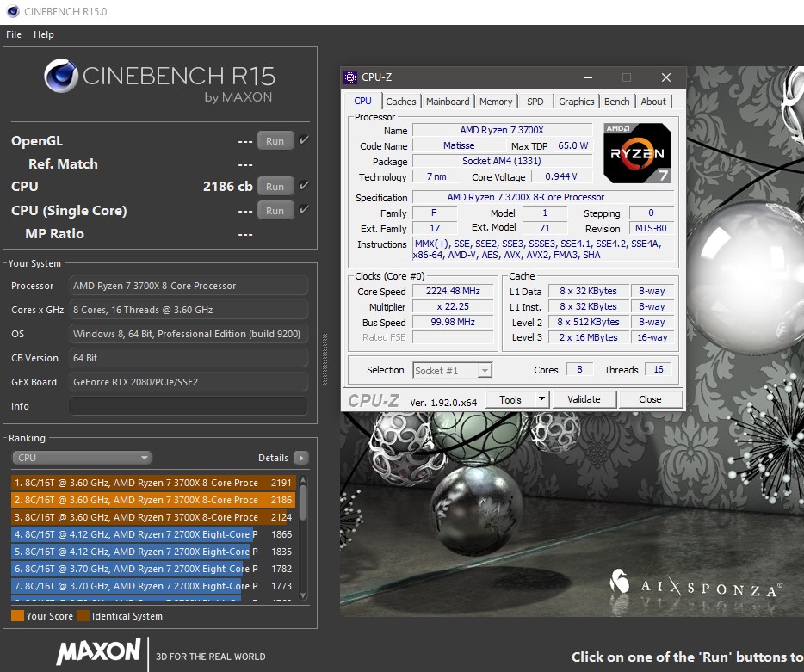This screenshot has width=804, height=672.
Task: Click the CPU-Z Tools button
Action: point(510,399)
